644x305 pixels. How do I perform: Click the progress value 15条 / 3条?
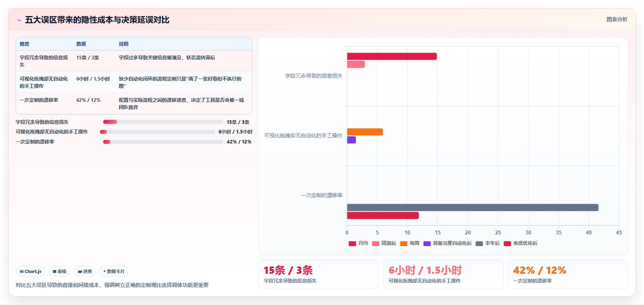(238, 122)
